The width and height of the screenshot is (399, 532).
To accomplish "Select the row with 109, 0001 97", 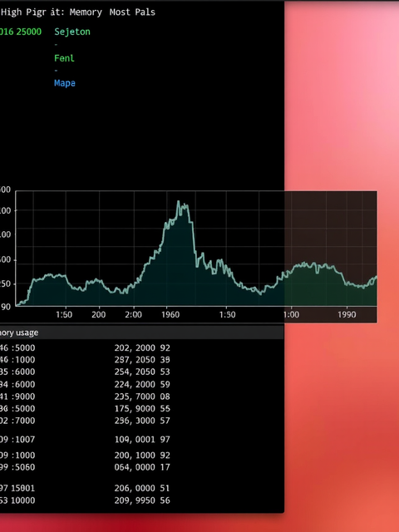I will 142,440.
